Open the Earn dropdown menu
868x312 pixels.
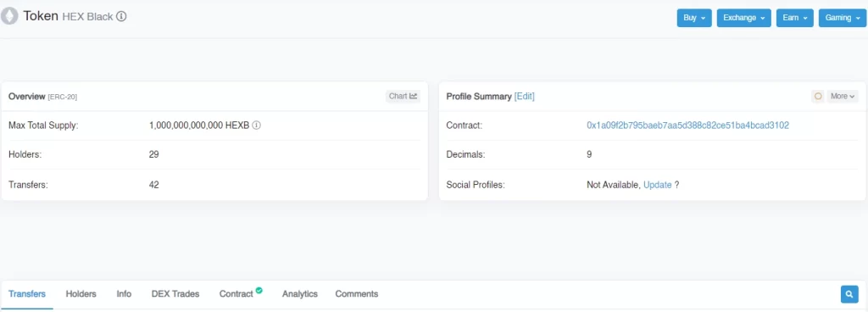pos(794,18)
